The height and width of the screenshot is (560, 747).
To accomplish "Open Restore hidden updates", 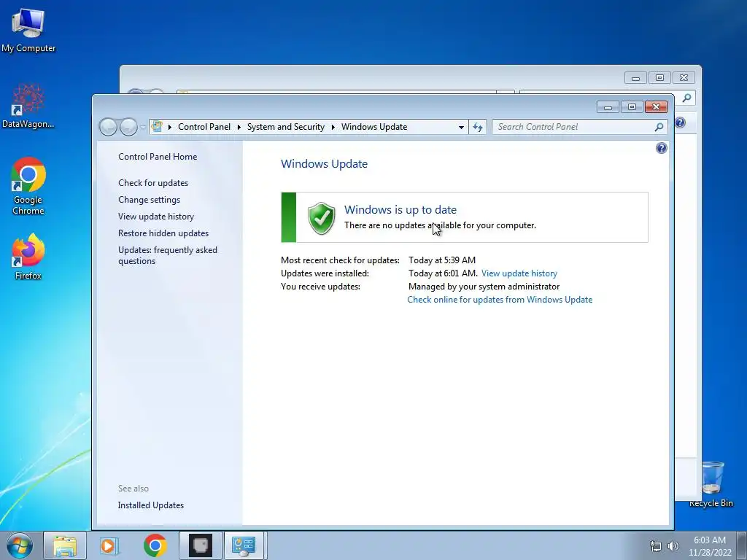I will point(163,233).
